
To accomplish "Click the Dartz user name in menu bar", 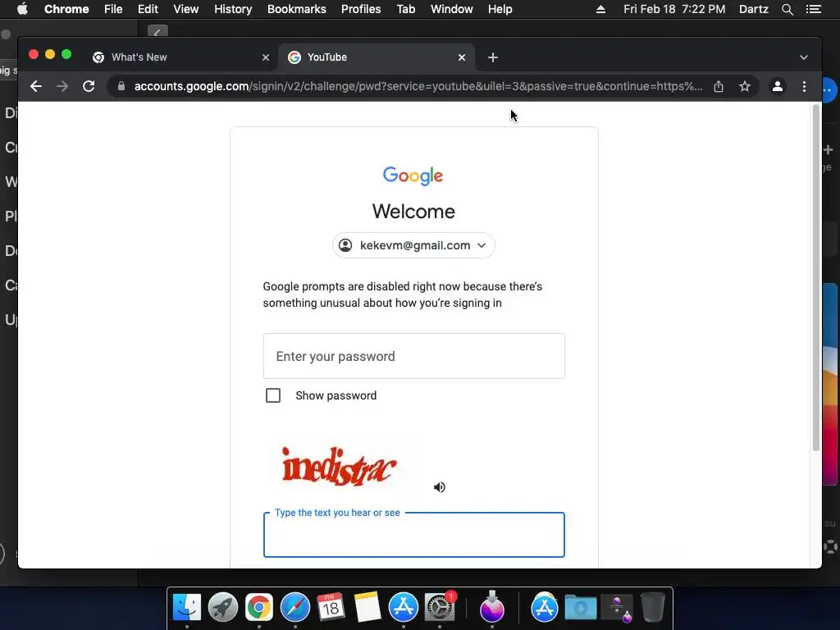I will 753,9.
